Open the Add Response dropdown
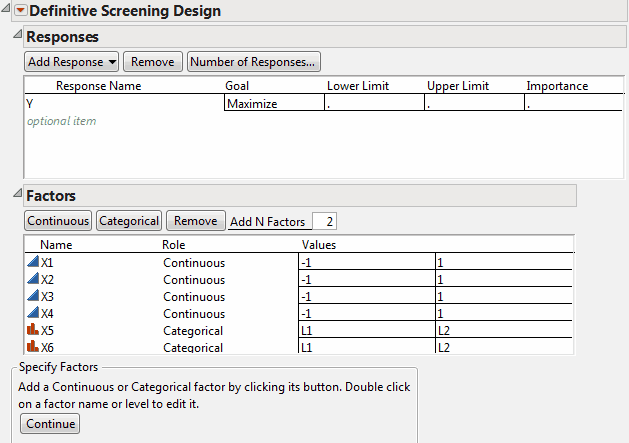 pyautogui.click(x=72, y=62)
